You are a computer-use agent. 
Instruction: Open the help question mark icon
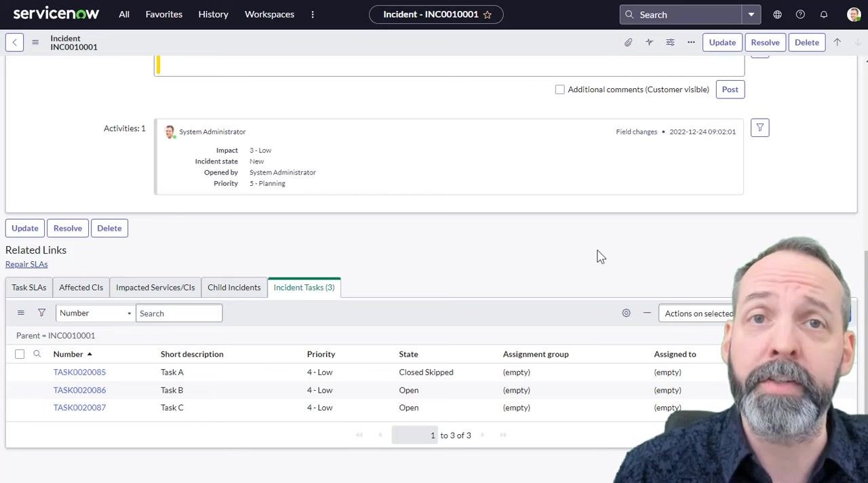point(800,14)
